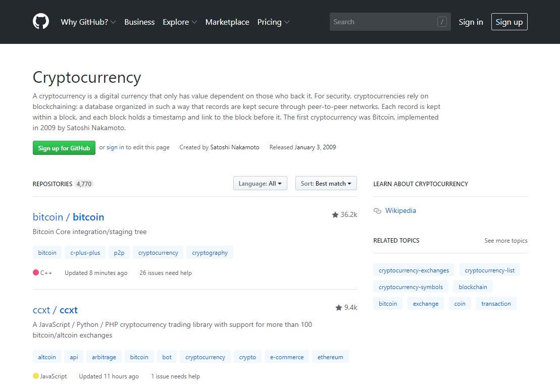Click the star icon on bitcoin repository
The image size is (560, 392).
pos(335,215)
